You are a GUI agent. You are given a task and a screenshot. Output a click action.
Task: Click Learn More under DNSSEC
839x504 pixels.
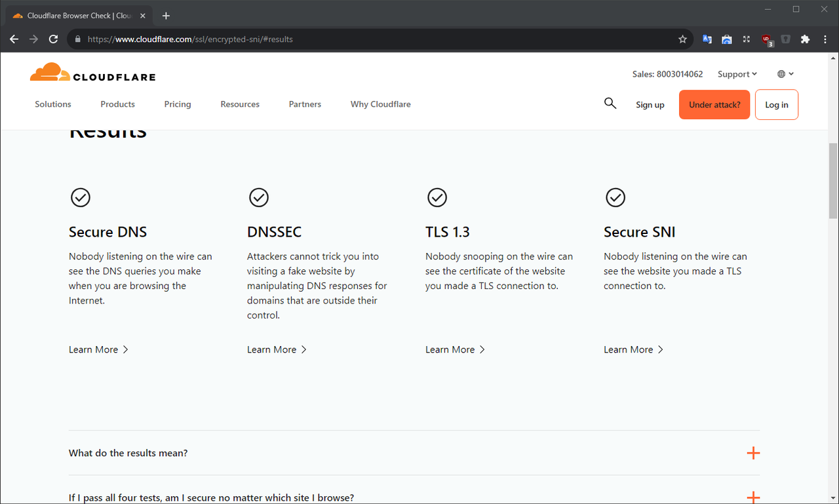(277, 349)
